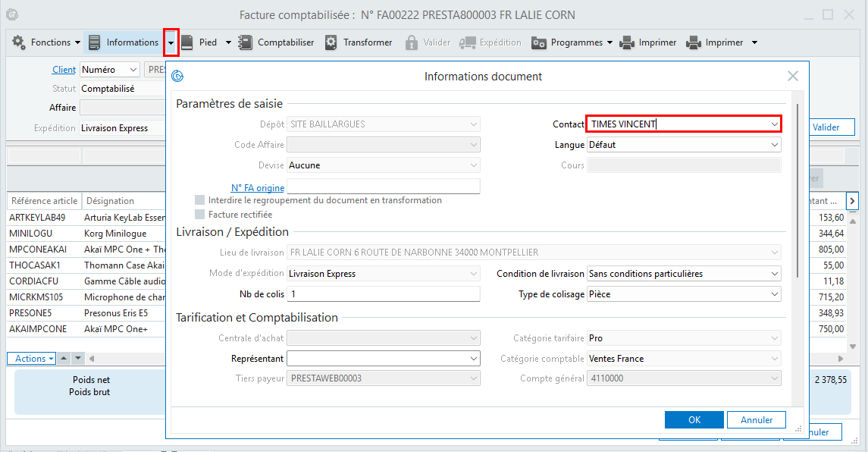
Task: Click the Comptabiliser icon in toolbar
Action: coord(245,42)
